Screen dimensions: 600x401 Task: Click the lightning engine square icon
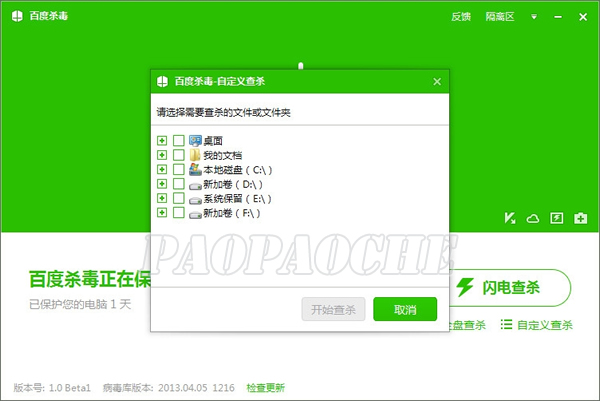(557, 218)
